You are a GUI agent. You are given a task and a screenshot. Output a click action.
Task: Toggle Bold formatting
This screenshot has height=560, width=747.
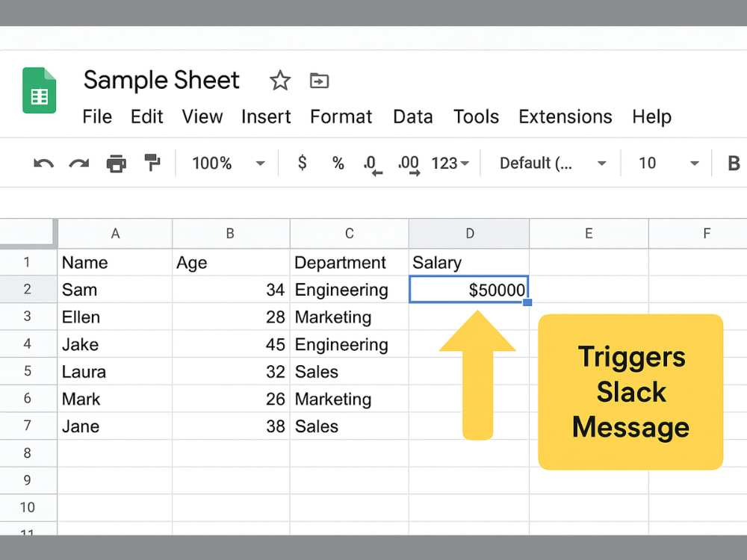734,164
